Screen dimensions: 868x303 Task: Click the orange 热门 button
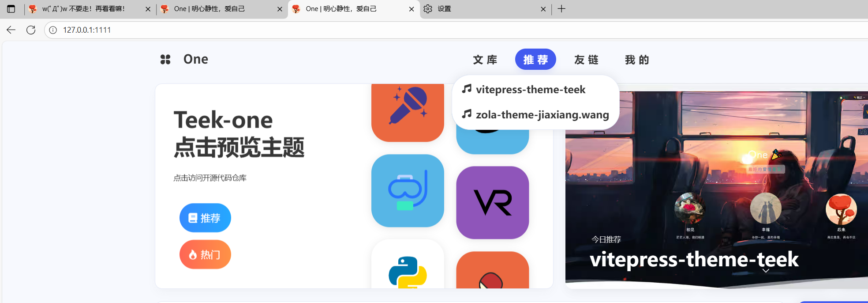pos(205,254)
